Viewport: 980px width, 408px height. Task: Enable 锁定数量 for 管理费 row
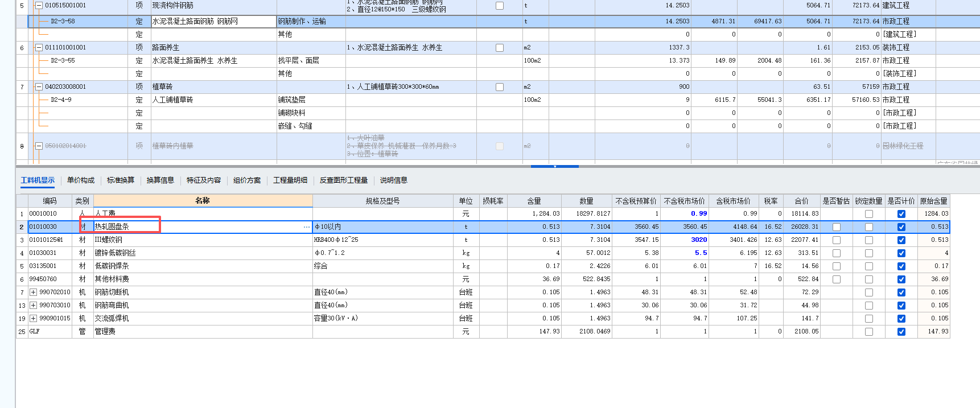coord(869,332)
